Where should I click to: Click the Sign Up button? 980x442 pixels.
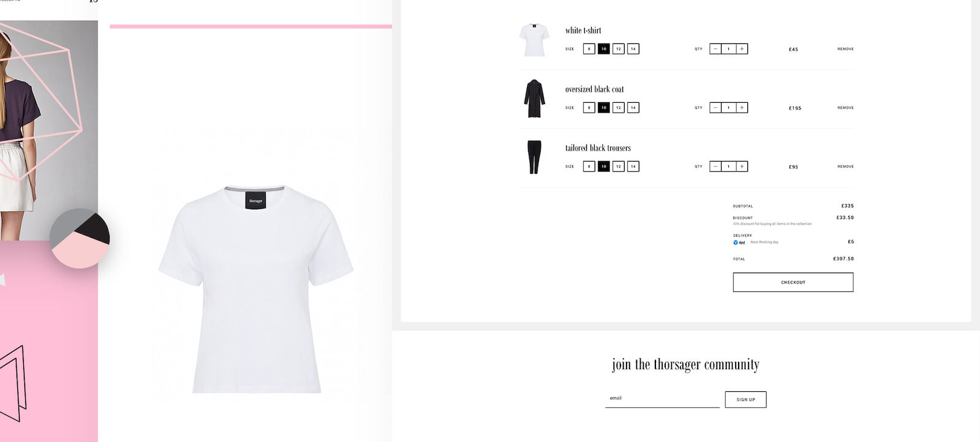(745, 399)
